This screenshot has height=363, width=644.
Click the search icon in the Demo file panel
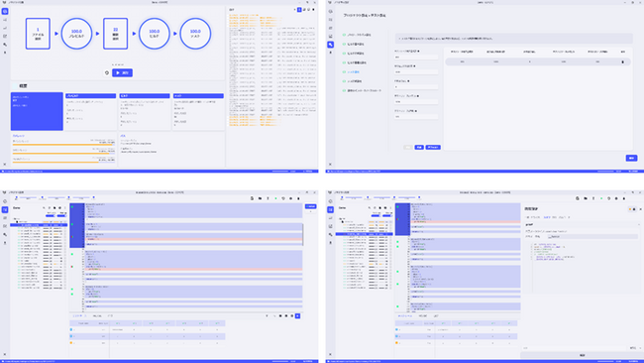44,208
